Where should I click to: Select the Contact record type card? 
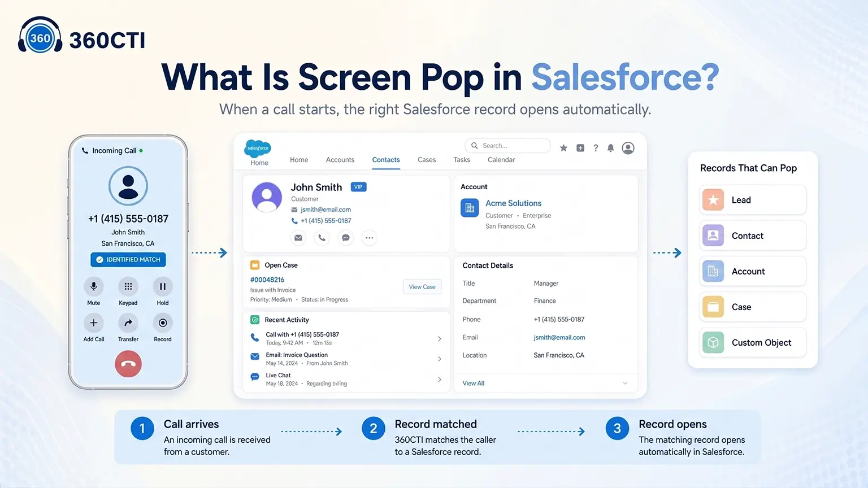pyautogui.click(x=753, y=236)
